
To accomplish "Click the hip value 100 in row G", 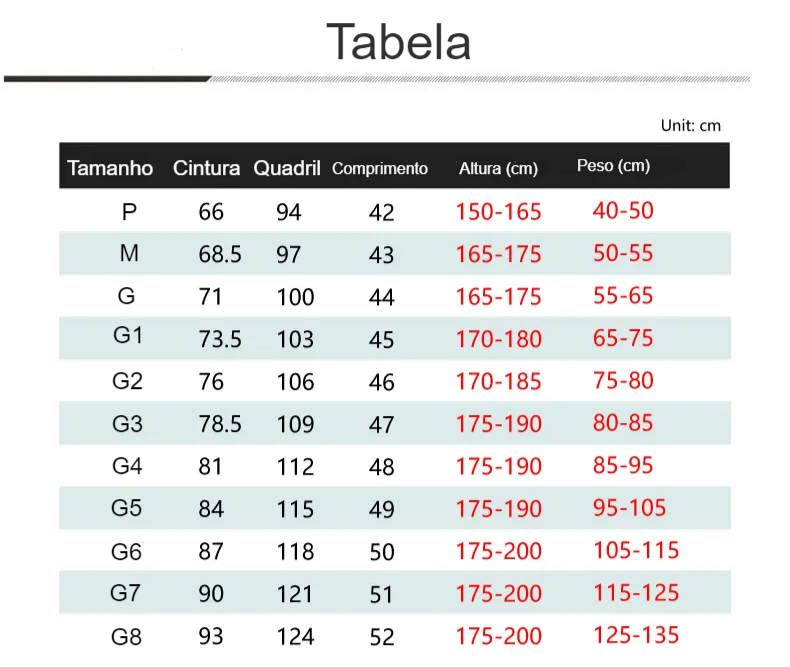I will tap(295, 297).
